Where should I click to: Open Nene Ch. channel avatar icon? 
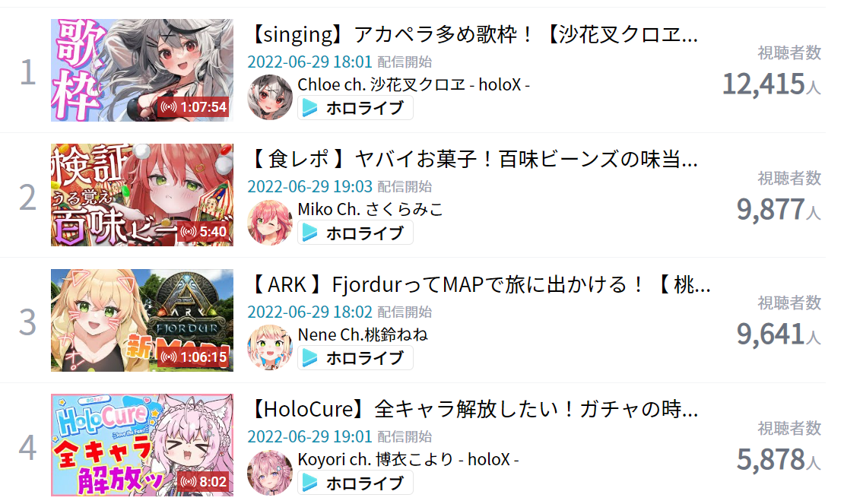pos(270,347)
